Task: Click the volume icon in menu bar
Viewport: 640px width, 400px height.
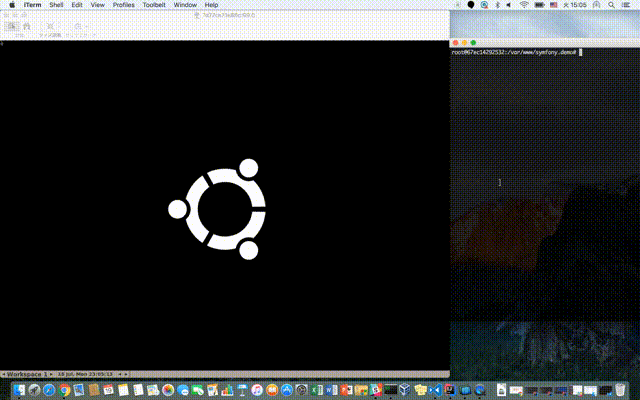Action: pyautogui.click(x=509, y=5)
